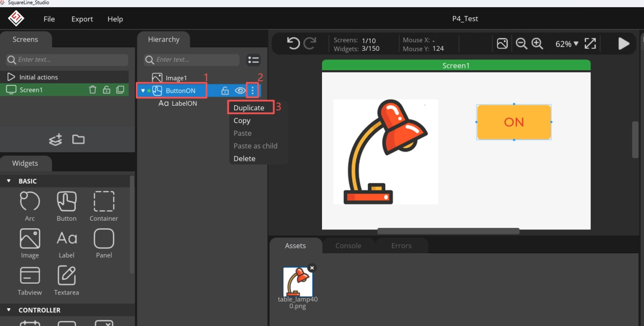This screenshot has width=644, height=326.
Task: Click the orange ON button on canvas
Action: (x=514, y=122)
